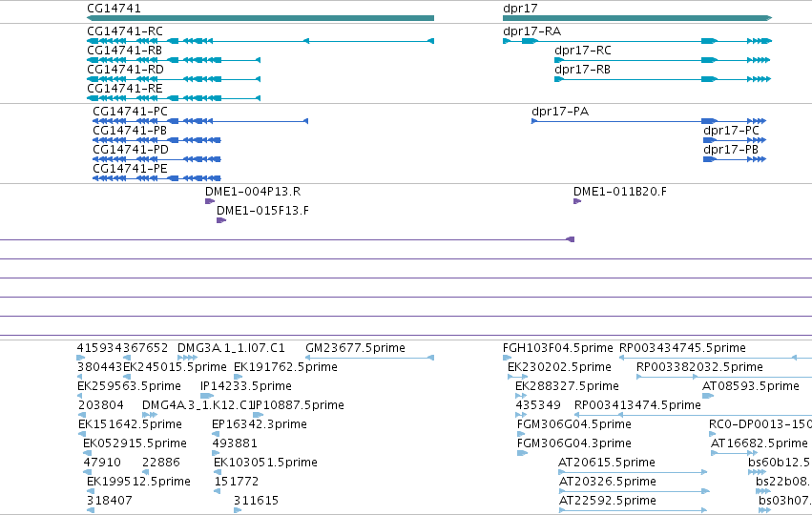Click the AT20326.5prime EST label
812x515 pixels.
(x=608, y=482)
